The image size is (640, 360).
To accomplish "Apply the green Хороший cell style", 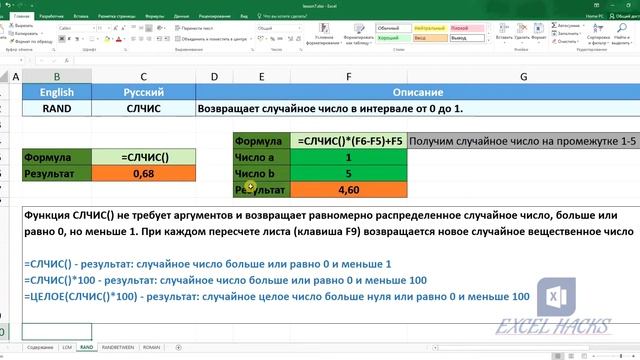I will click(x=393, y=38).
